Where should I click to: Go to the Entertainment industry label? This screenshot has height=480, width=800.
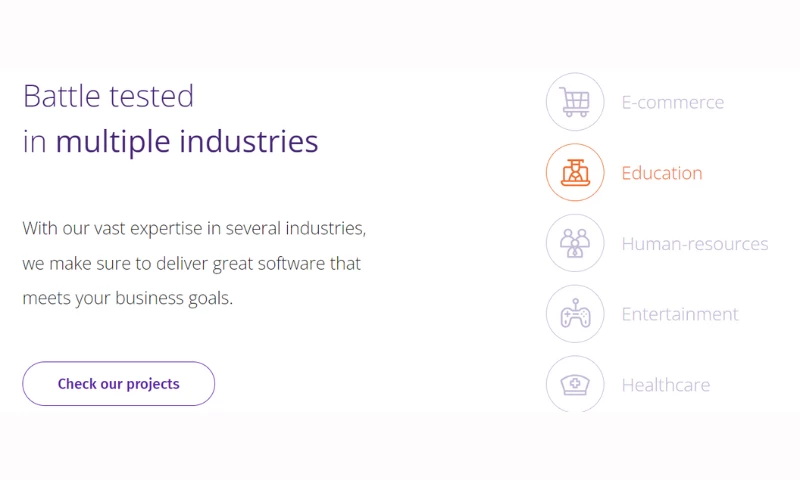pos(679,314)
